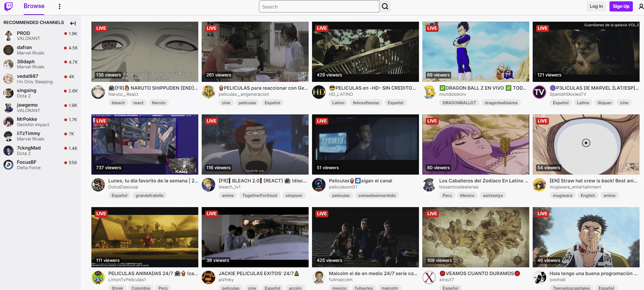
Task: Click the Delta Force category under FocusBF
Action: [x=29, y=168]
